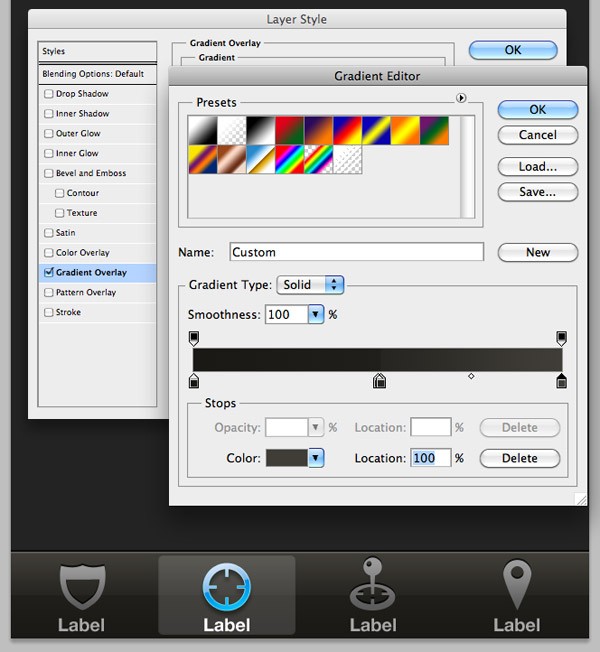
Task: Click the gradient bar to add stop
Action: pos(378,360)
